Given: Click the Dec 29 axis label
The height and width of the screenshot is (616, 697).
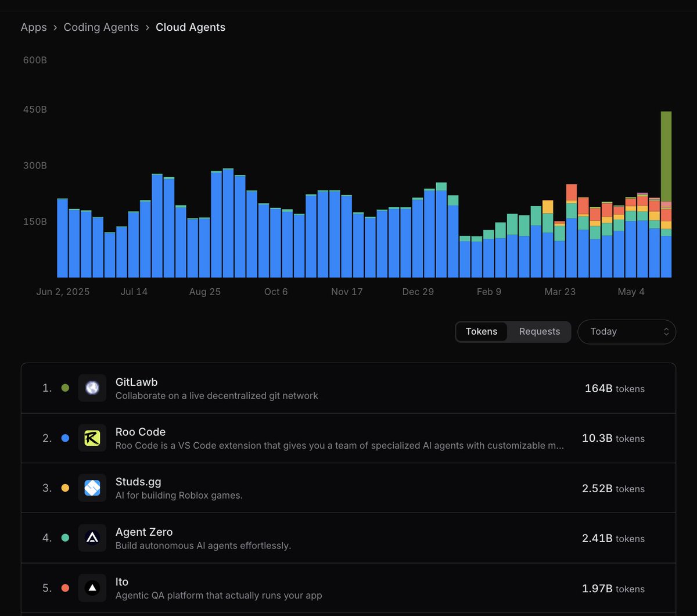Looking at the screenshot, I should 418,292.
